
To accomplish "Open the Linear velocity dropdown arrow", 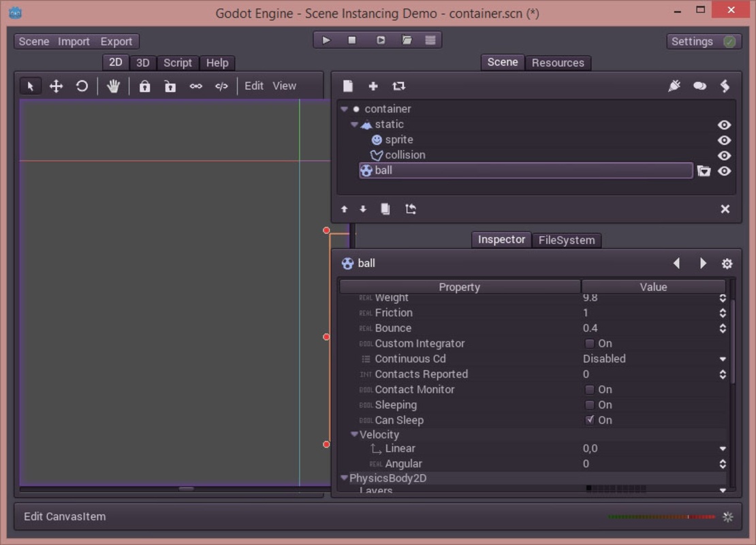I will 723,448.
